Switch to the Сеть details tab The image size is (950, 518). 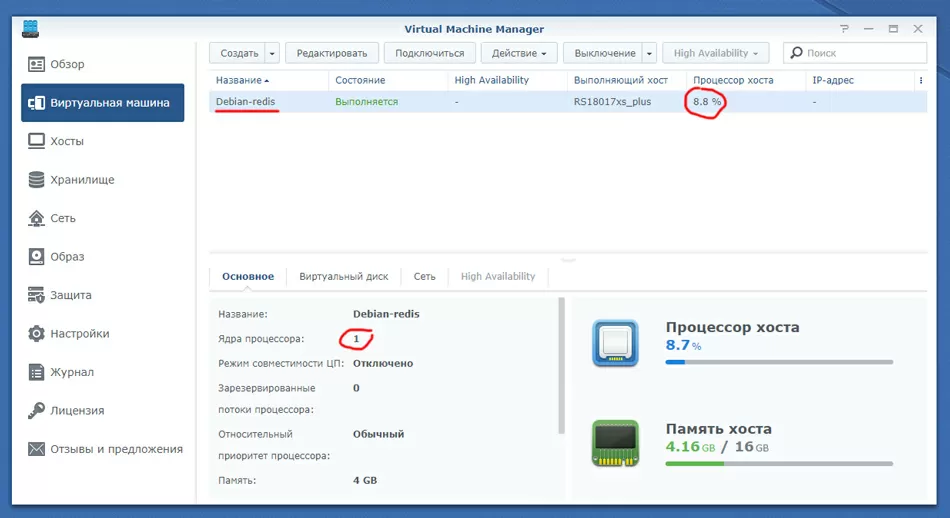(x=424, y=276)
